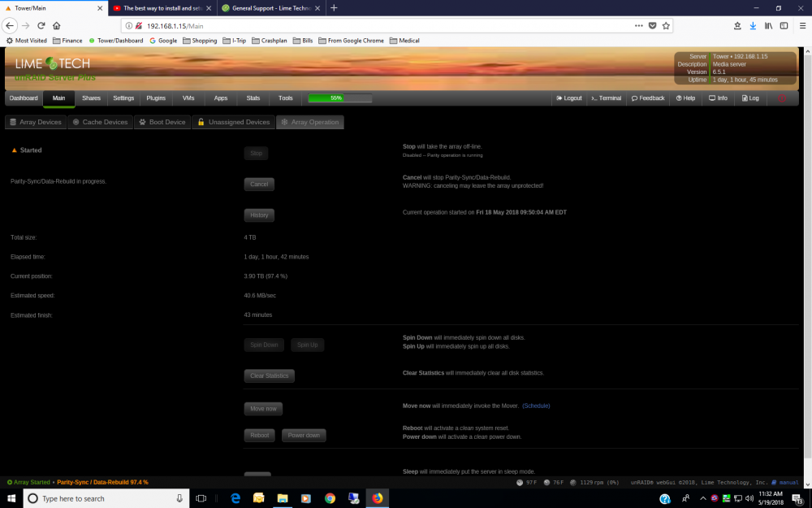The height and width of the screenshot is (508, 812).
Task: Open Tower/Dashboard bookmark
Action: point(116,41)
